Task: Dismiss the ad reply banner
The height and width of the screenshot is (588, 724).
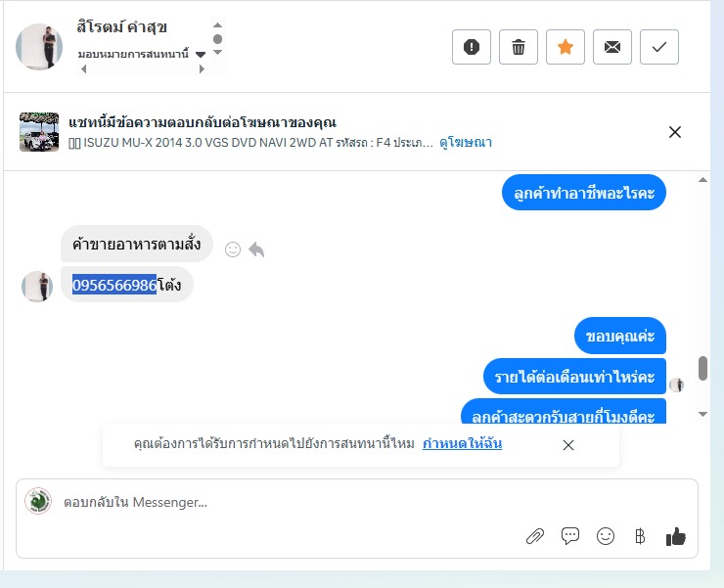Action: pyautogui.click(x=675, y=132)
